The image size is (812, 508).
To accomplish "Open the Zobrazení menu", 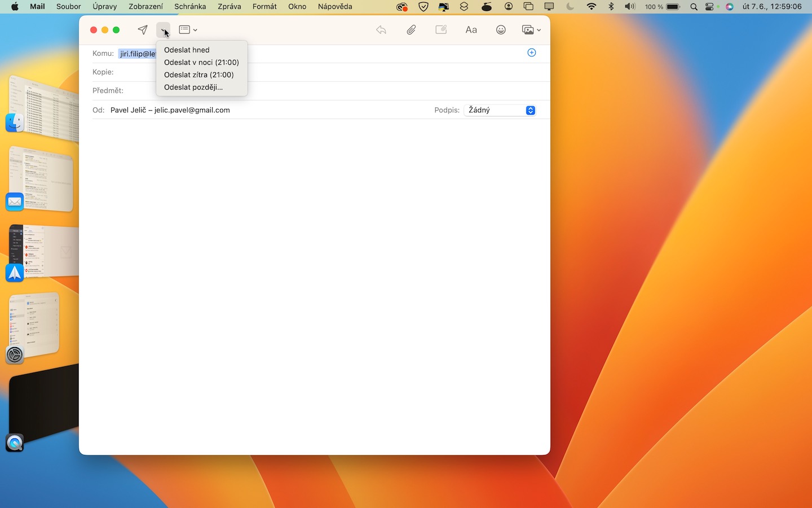I will [146, 7].
